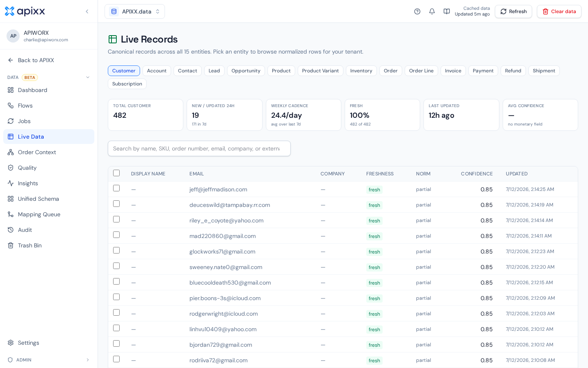Image resolution: width=588 pixels, height=368 pixels.
Task: Click the Live Records heading table icon
Action: (x=113, y=39)
